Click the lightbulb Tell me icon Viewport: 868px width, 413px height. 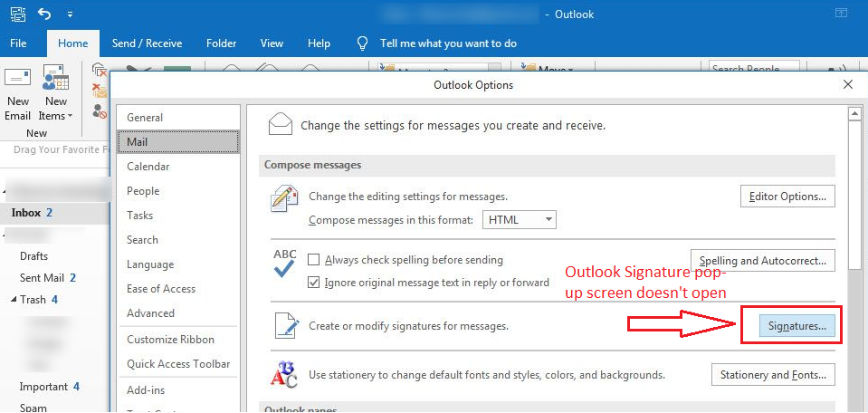(x=363, y=43)
